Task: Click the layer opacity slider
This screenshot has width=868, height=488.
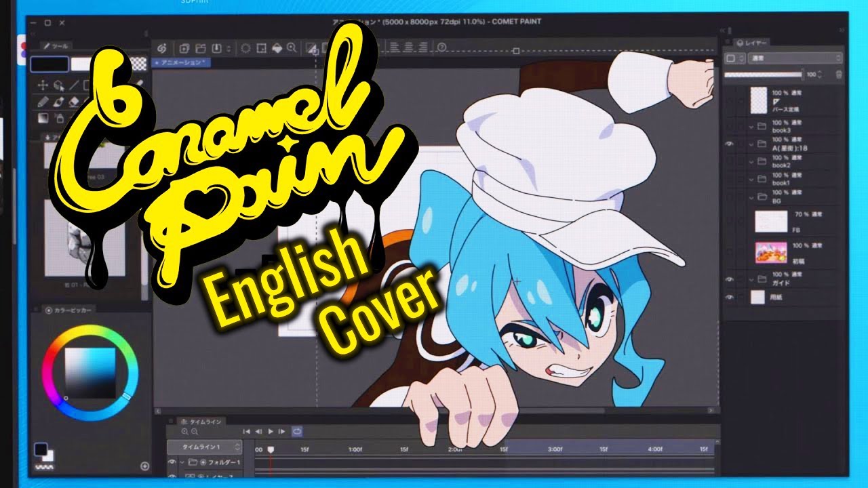Action: point(763,75)
